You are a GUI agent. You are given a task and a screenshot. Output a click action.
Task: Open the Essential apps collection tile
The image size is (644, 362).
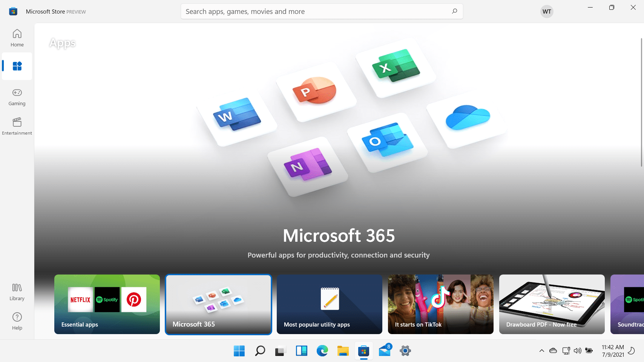[x=107, y=304]
